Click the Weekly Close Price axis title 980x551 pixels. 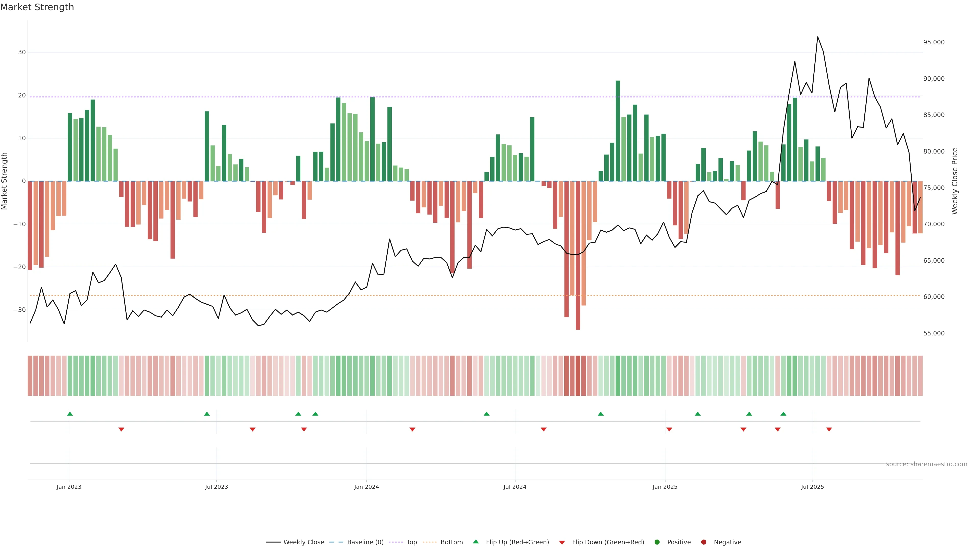[x=955, y=181]
